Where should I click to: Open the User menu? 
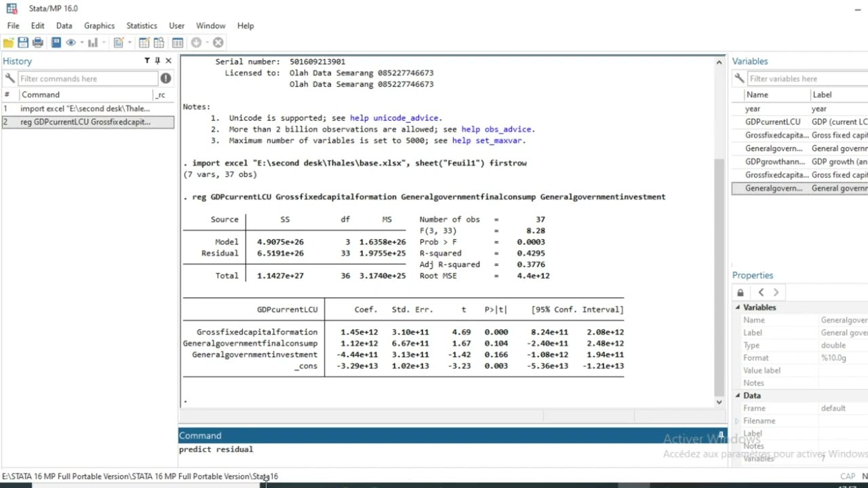tap(176, 26)
